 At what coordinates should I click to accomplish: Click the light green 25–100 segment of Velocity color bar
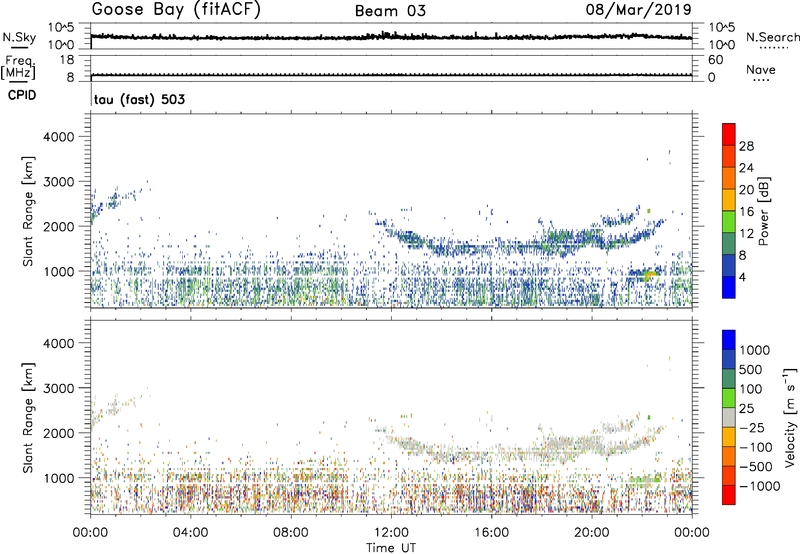pyautogui.click(x=729, y=398)
